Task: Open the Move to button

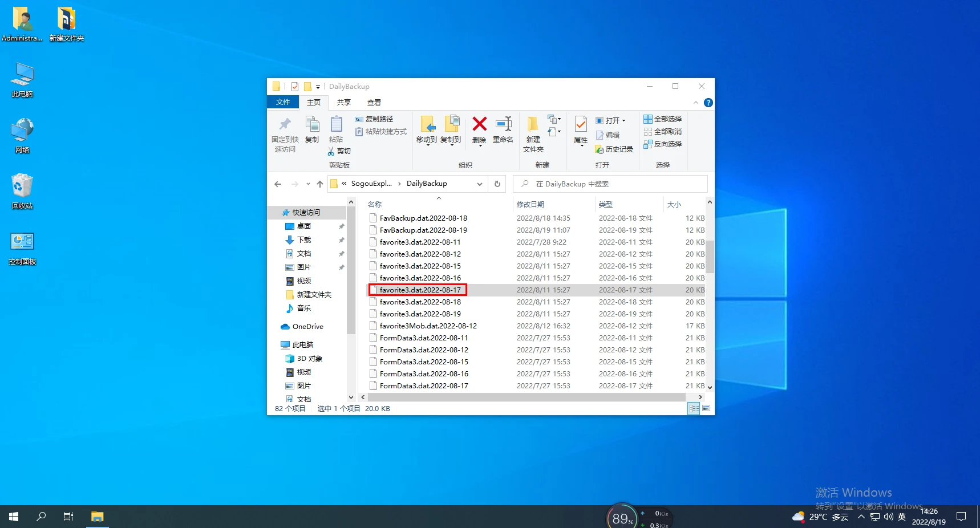Action: (x=427, y=131)
